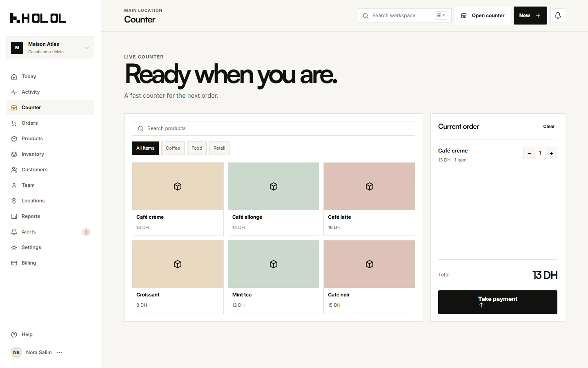The image size is (588, 368).
Task: Click the Team person icon
Action: (14, 185)
